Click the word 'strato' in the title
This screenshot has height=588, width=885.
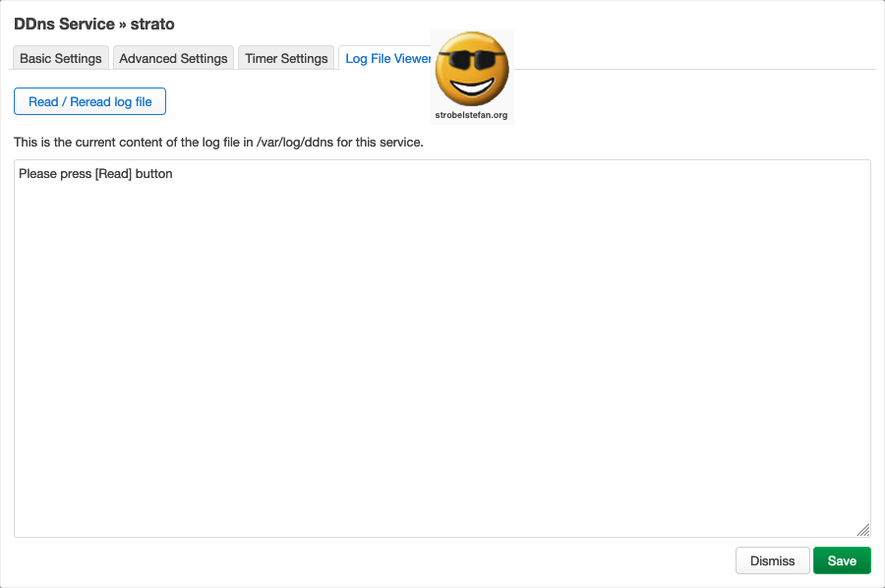click(153, 24)
